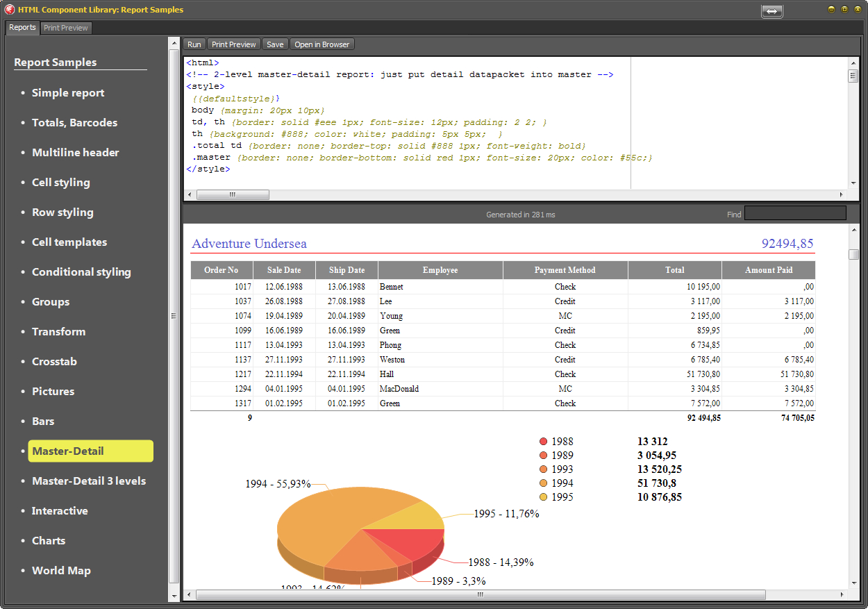Click the code editor scroll-up arrow
Viewport: 868px width, 609px height.
tap(853, 62)
